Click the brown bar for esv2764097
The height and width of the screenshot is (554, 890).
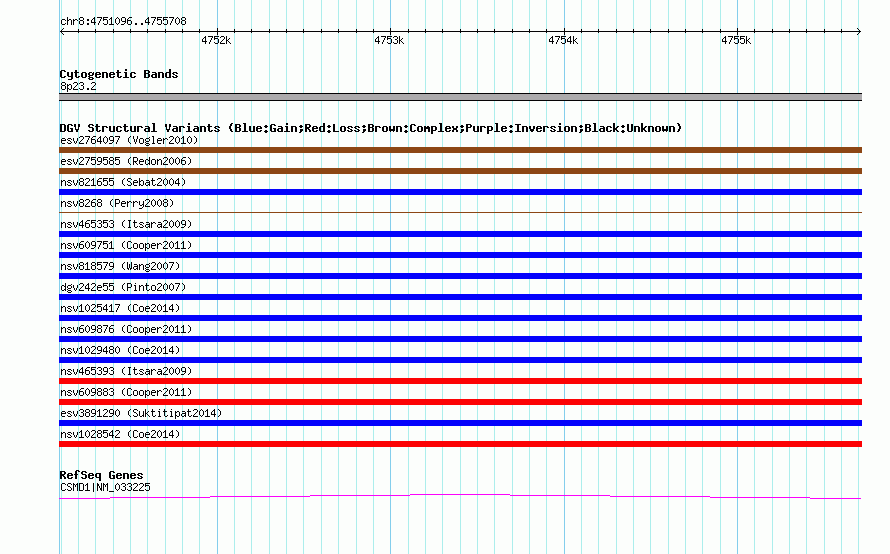460,150
